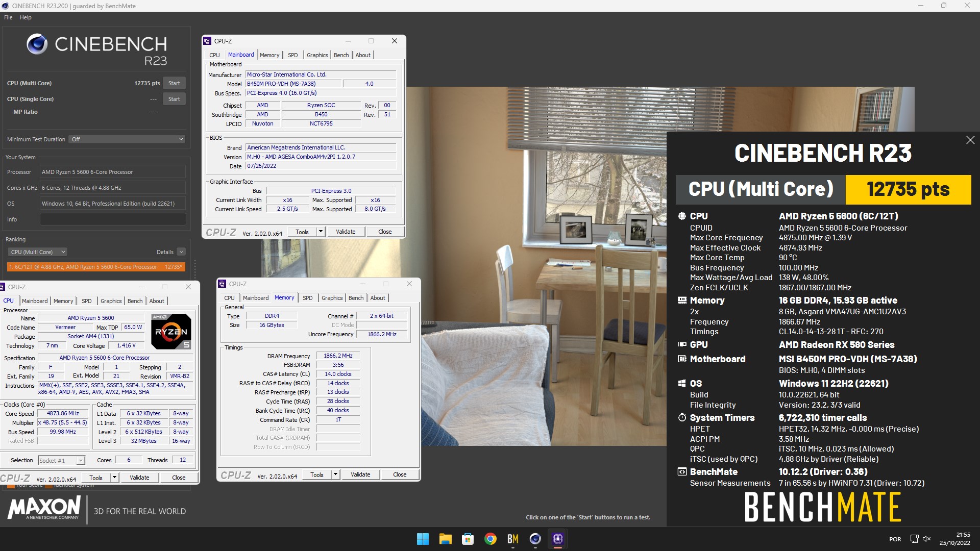Viewport: 980px width, 551px height.
Task: Click Tools button in Memory window
Action: pyautogui.click(x=317, y=474)
